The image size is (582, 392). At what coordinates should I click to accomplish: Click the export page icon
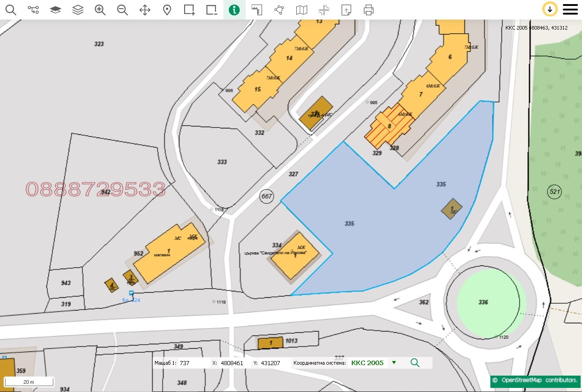pos(346,9)
